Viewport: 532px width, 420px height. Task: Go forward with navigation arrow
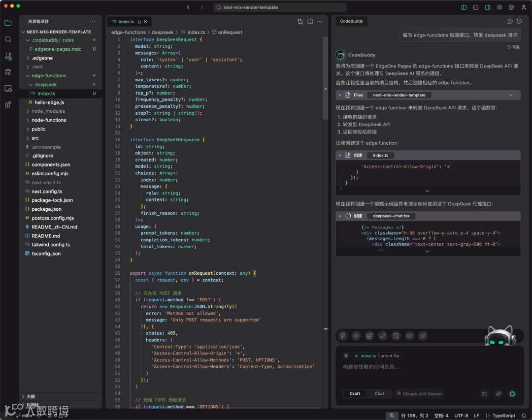pyautogui.click(x=202, y=7)
